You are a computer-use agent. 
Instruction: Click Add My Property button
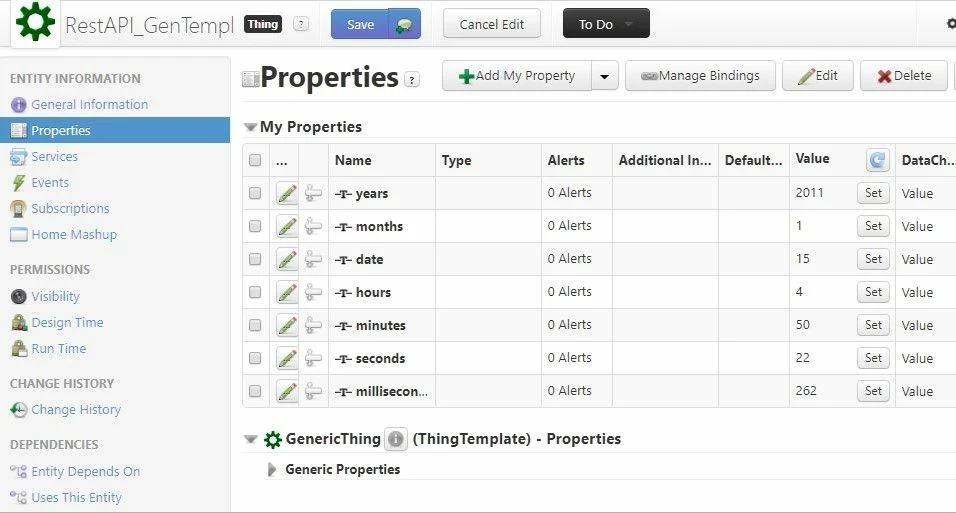click(517, 76)
